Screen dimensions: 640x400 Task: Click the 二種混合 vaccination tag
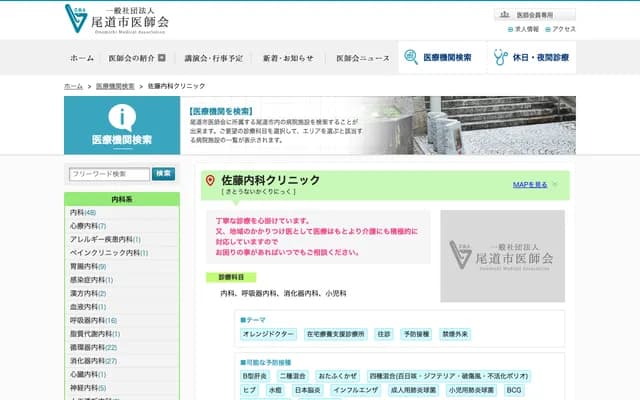[293, 376]
